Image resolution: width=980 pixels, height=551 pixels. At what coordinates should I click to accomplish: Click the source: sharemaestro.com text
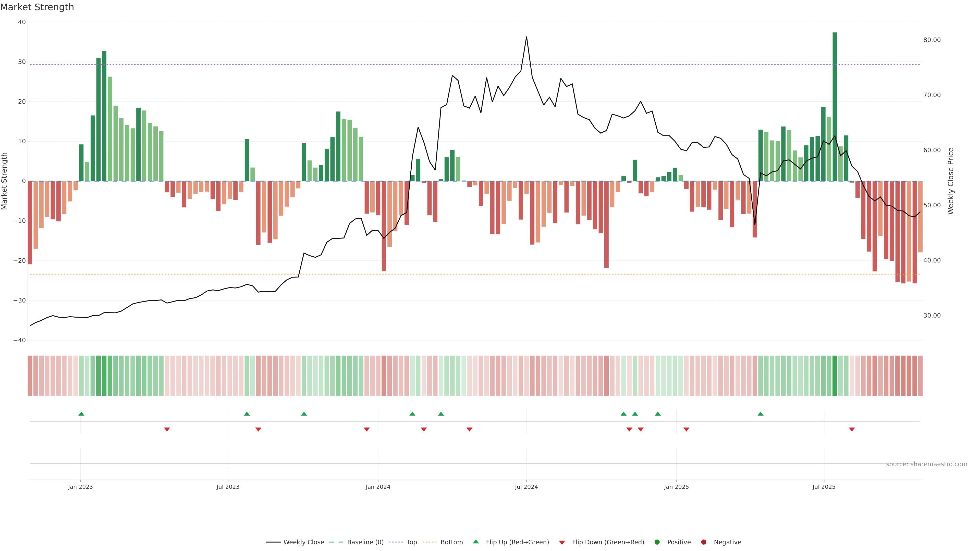(926, 464)
